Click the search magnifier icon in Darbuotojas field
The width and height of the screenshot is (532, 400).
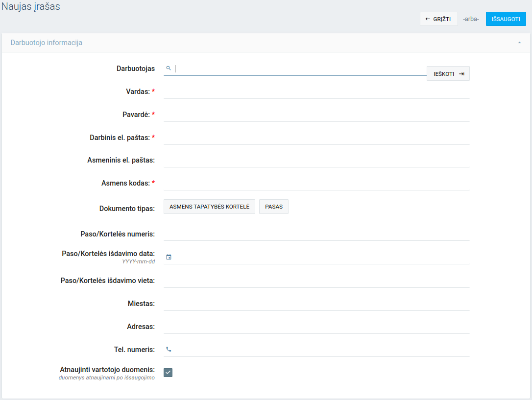pyautogui.click(x=168, y=69)
